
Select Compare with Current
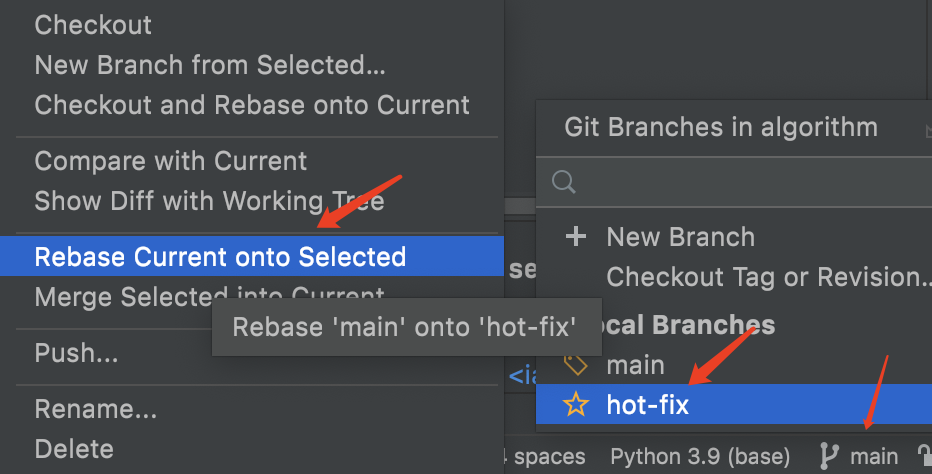tap(171, 161)
